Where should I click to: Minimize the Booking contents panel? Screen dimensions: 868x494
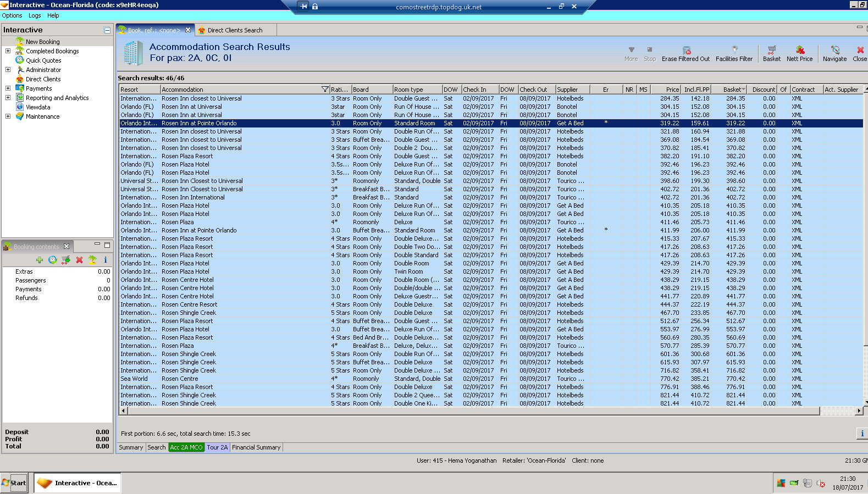coord(97,245)
